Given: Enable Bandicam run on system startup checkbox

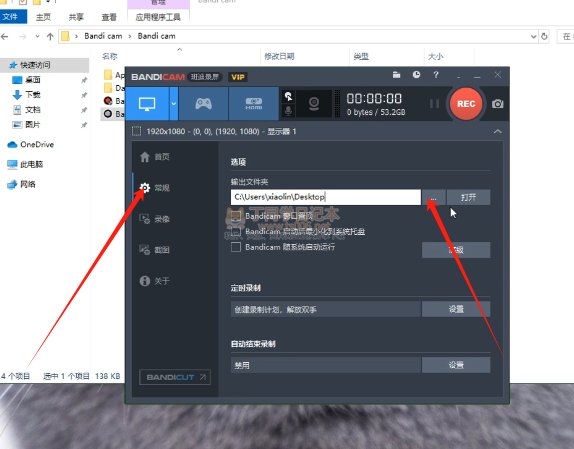Looking at the screenshot, I should point(236,247).
